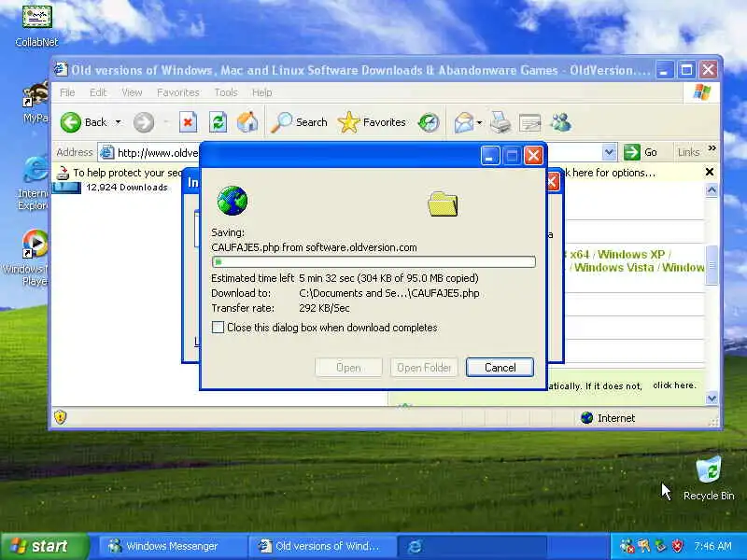Click the Mail envelope icon
The image size is (747, 560).
coord(463,122)
